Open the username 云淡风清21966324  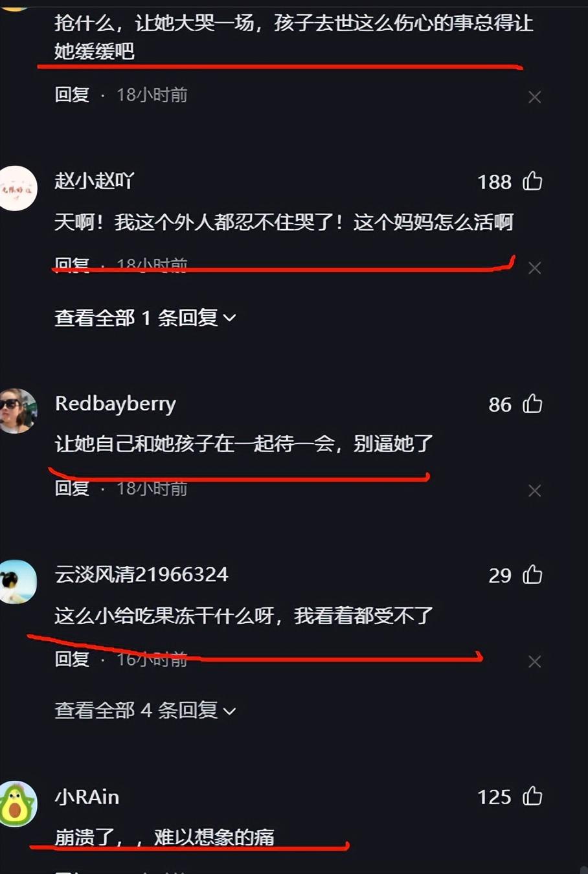[x=141, y=574]
